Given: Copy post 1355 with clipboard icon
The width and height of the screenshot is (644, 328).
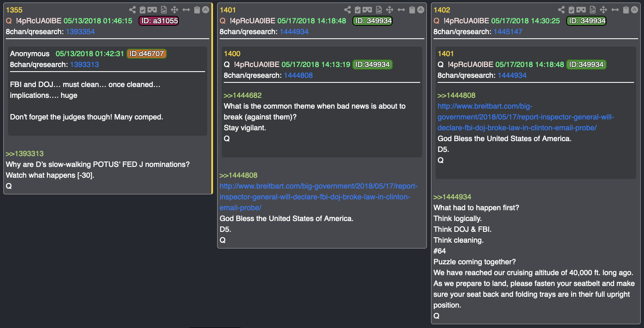Looking at the screenshot, I should [197, 10].
